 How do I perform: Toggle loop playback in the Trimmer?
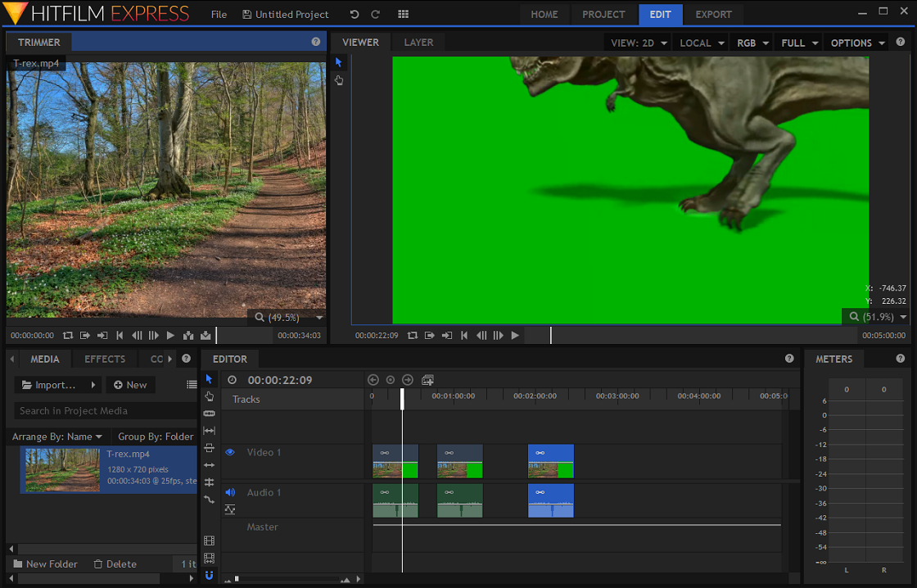(x=68, y=335)
